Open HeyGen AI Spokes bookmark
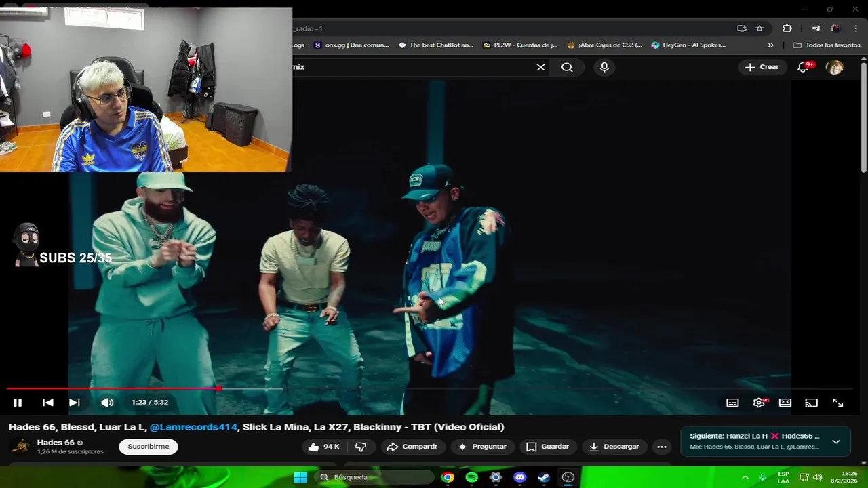Viewport: 868px width, 488px height. (688, 45)
